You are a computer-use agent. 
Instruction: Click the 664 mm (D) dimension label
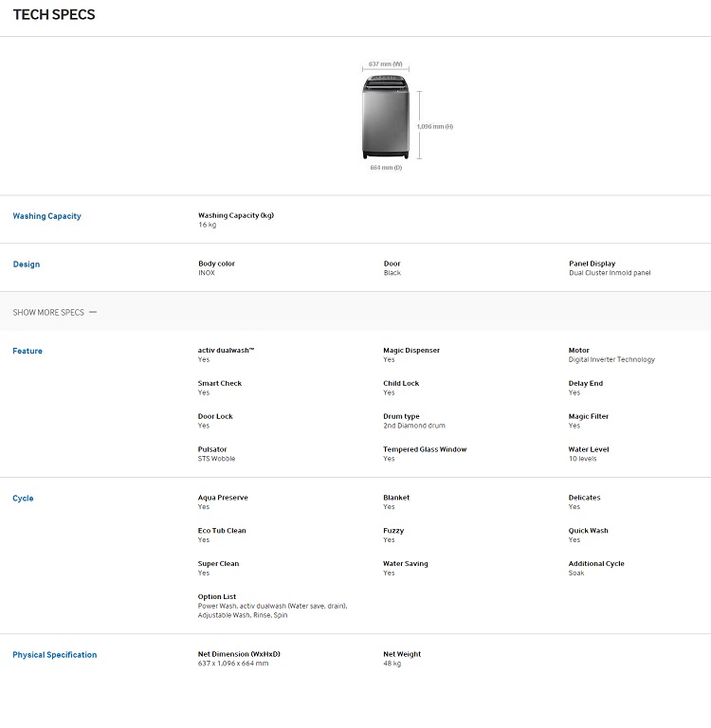[x=386, y=168]
